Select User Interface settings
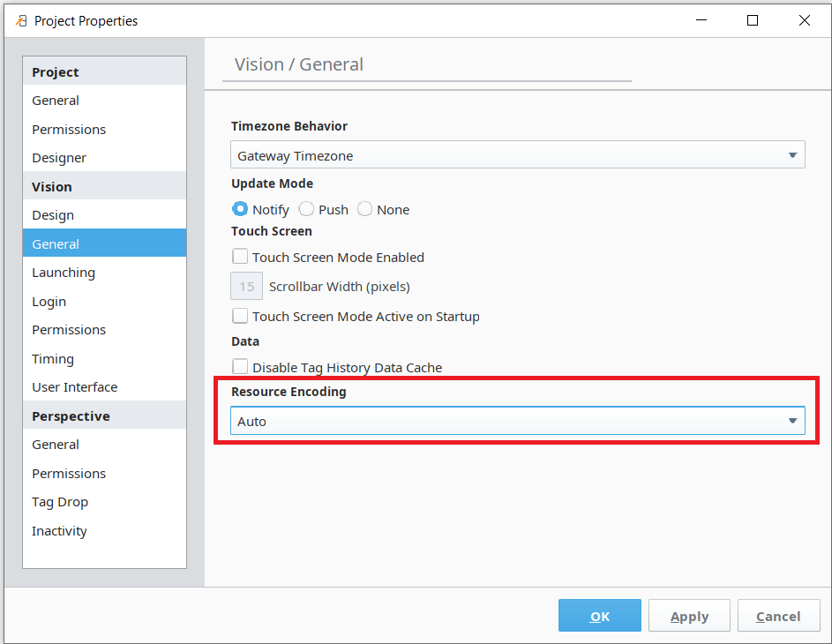Image resolution: width=832 pixels, height=644 pixels. coord(74,386)
